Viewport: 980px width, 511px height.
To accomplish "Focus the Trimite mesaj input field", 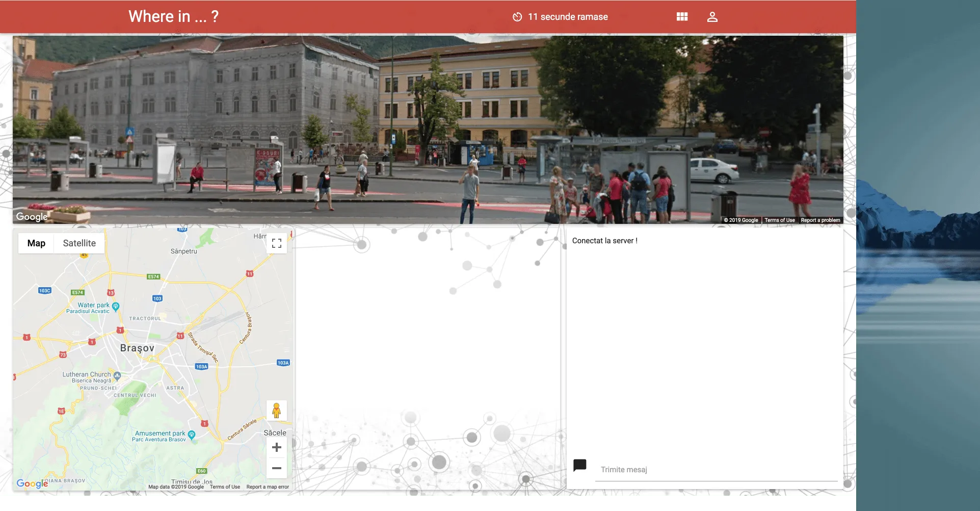I will click(716, 470).
